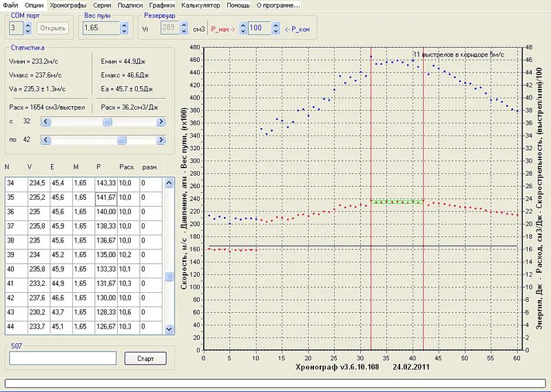Open the Хронографы menu
The height and width of the screenshot is (392, 551).
tap(68, 6)
